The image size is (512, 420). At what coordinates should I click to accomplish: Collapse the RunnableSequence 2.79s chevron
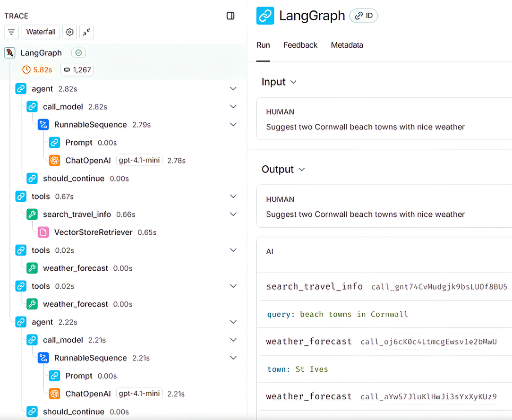click(x=233, y=124)
